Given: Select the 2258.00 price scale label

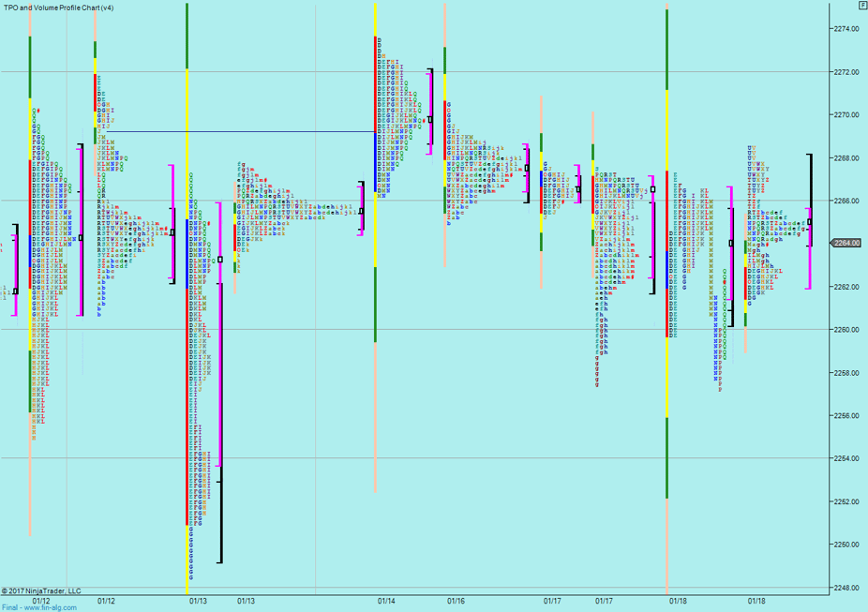Looking at the screenshot, I should 846,373.
